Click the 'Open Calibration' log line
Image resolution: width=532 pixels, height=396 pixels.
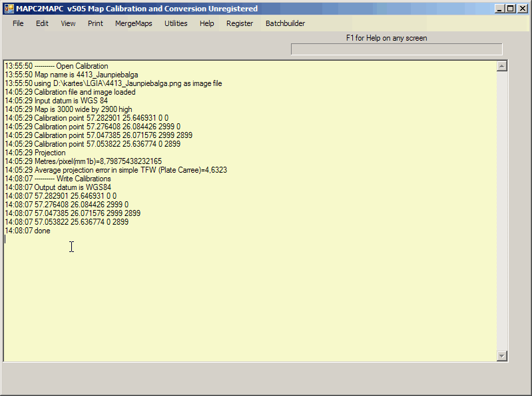57,66
